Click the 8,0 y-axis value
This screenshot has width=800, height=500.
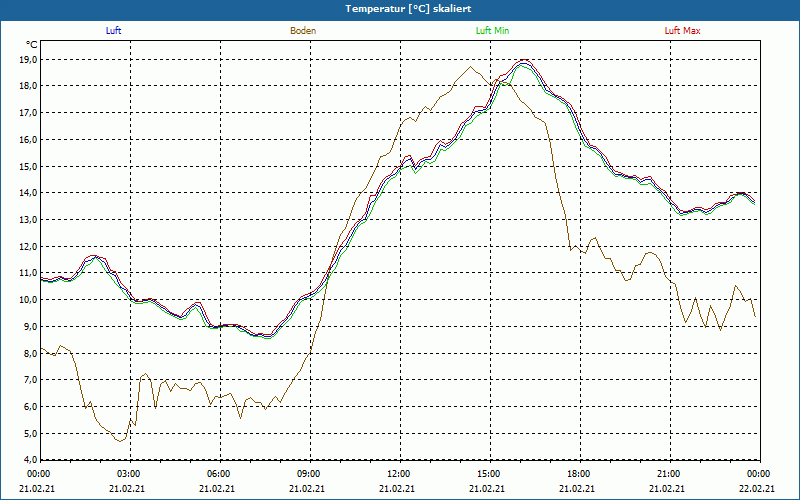pos(31,353)
